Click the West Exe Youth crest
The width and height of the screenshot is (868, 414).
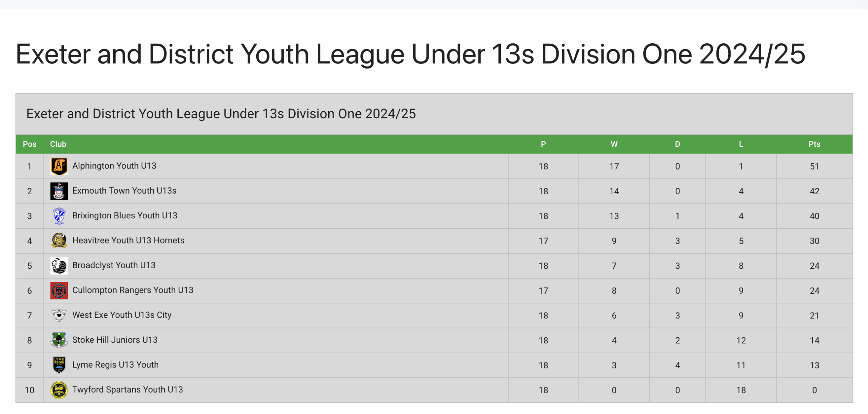(x=59, y=315)
